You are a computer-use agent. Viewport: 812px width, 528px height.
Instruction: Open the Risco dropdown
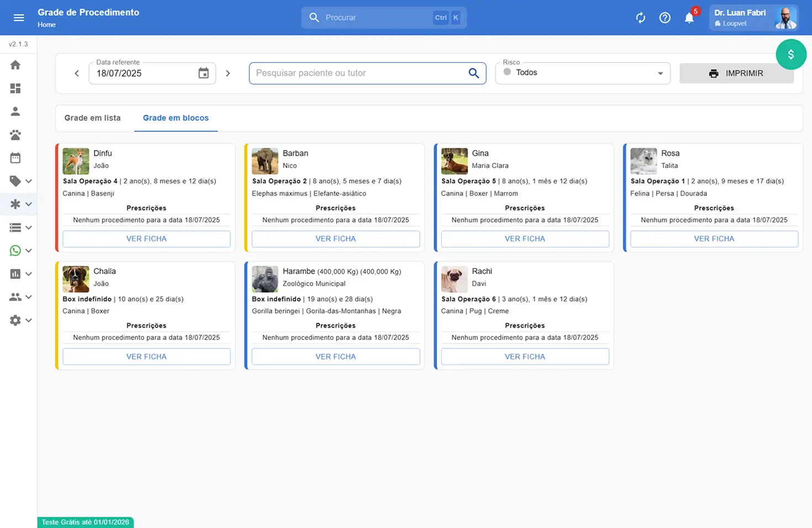[x=583, y=73]
